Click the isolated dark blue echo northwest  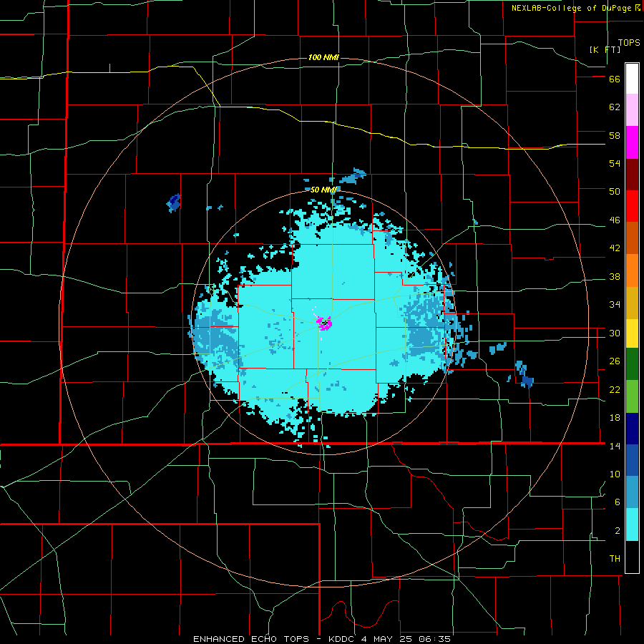click(x=174, y=203)
